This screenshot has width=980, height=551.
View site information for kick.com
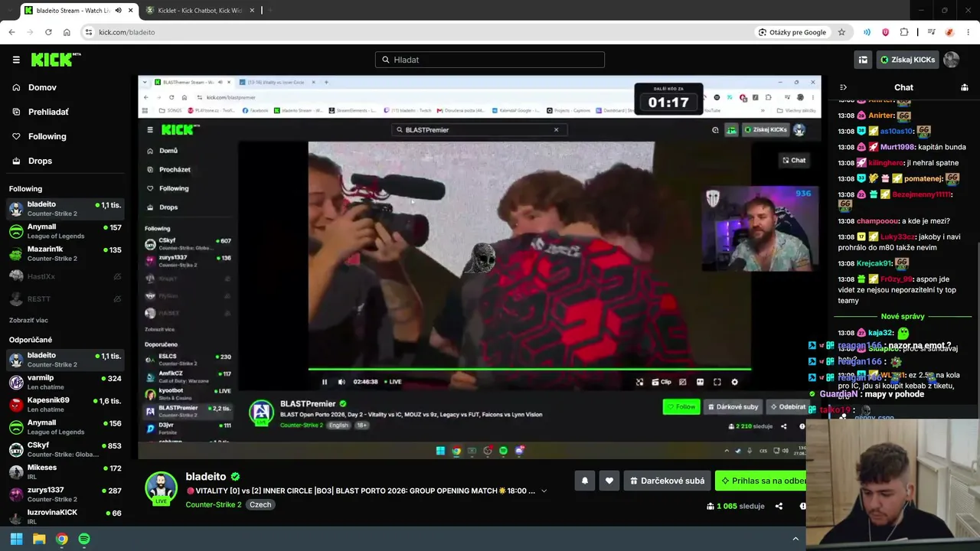point(89,32)
